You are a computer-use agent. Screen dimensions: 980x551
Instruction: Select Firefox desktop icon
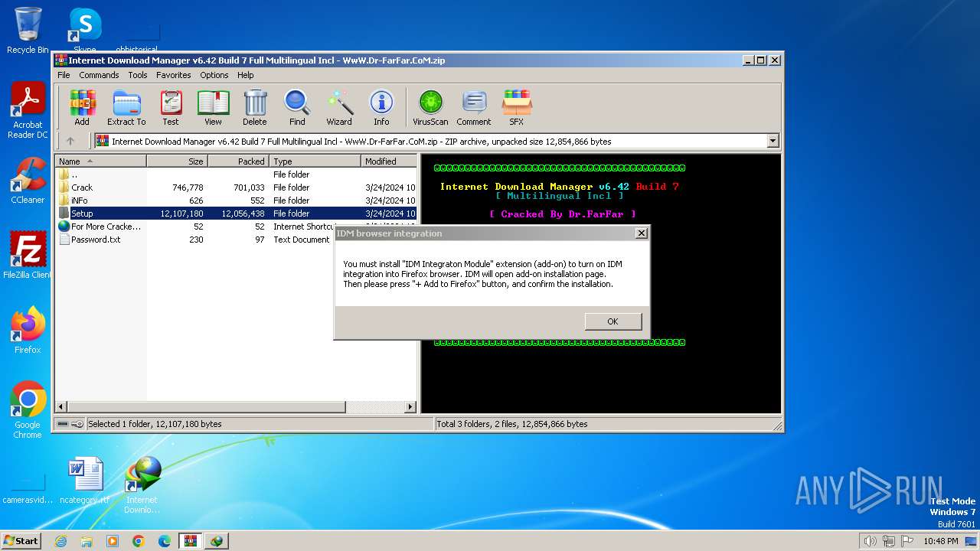tap(28, 331)
